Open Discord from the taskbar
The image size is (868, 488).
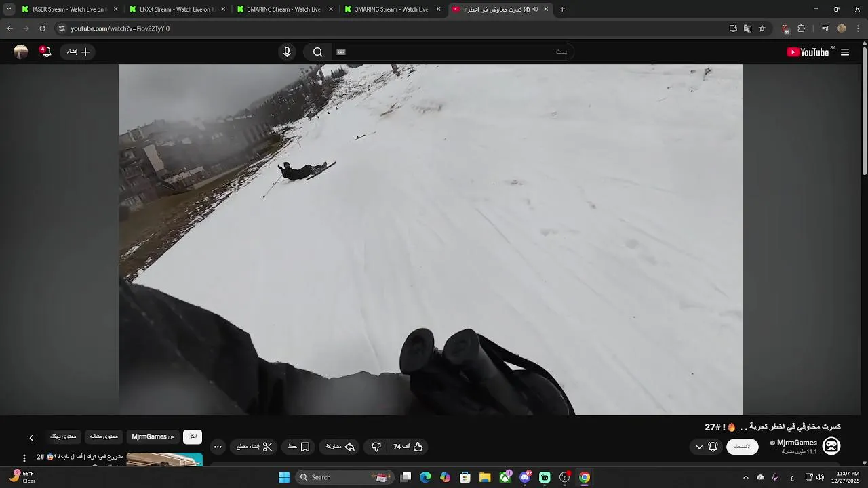click(x=525, y=477)
